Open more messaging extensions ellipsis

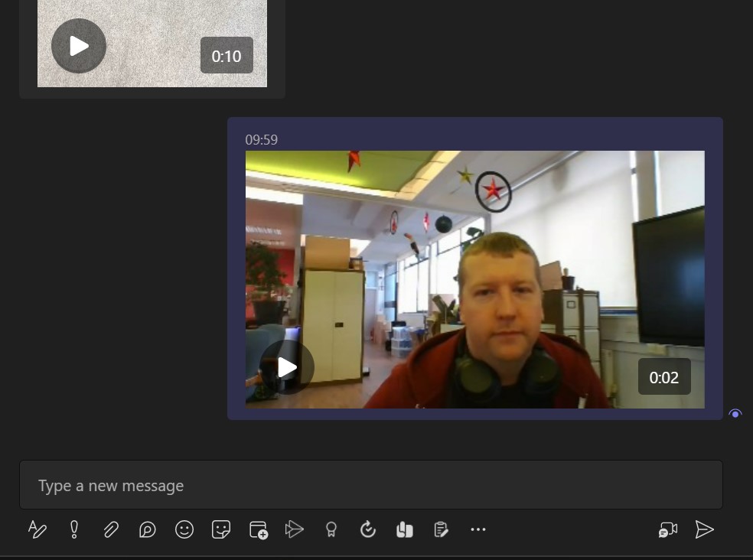(478, 529)
